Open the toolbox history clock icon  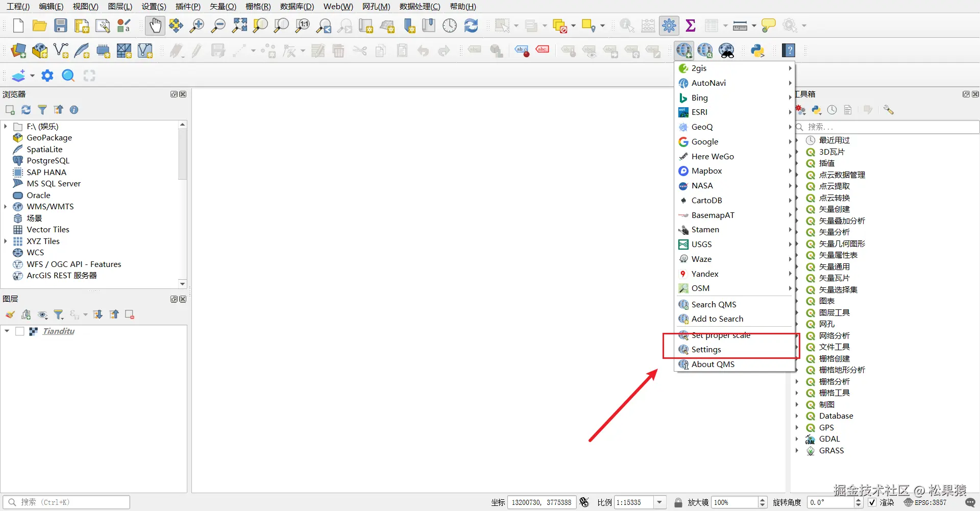[832, 110]
